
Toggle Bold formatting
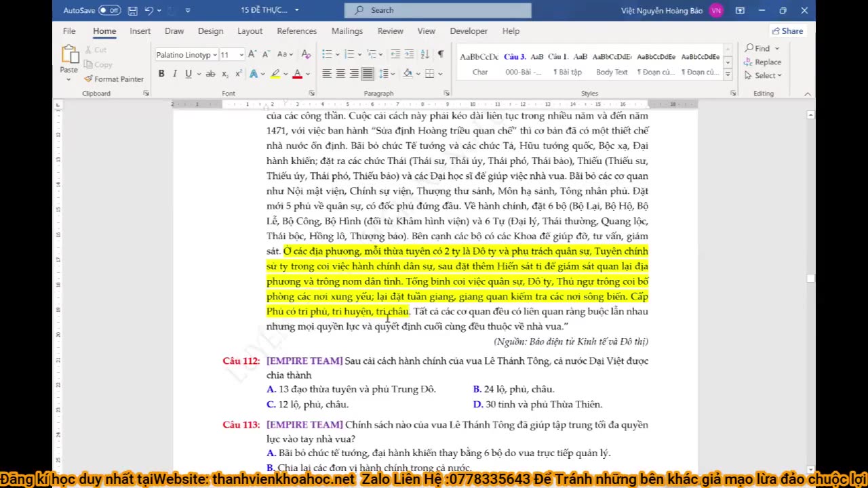pos(161,74)
